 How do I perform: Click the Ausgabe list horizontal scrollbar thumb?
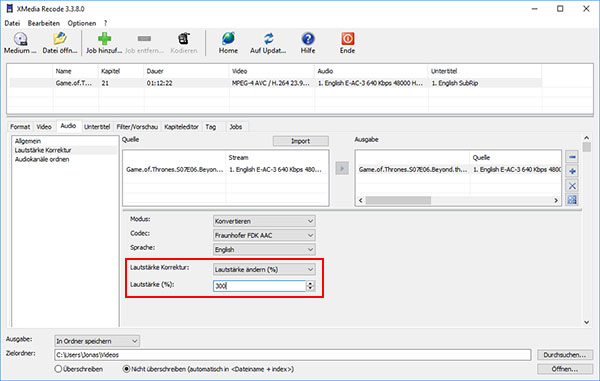click(x=398, y=200)
